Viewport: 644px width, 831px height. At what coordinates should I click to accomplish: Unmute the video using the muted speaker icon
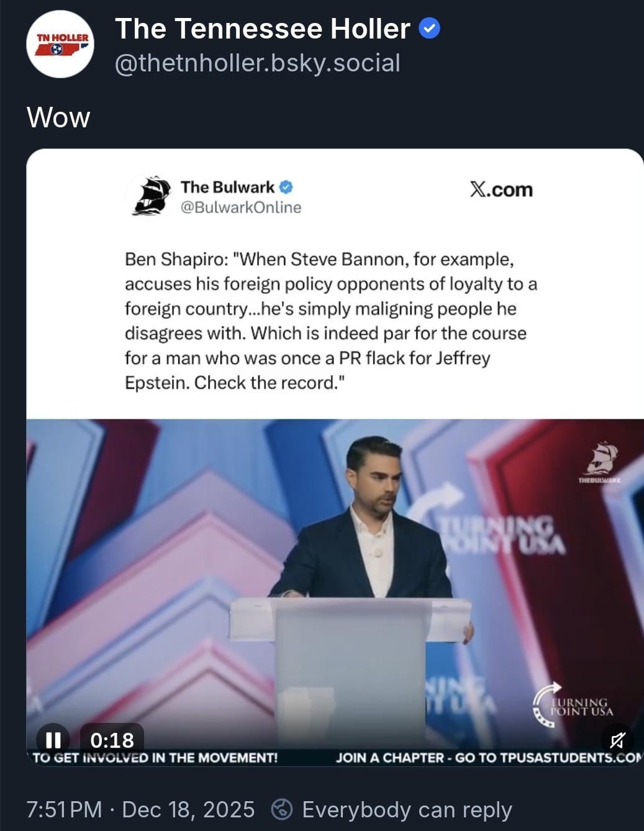pyautogui.click(x=617, y=740)
